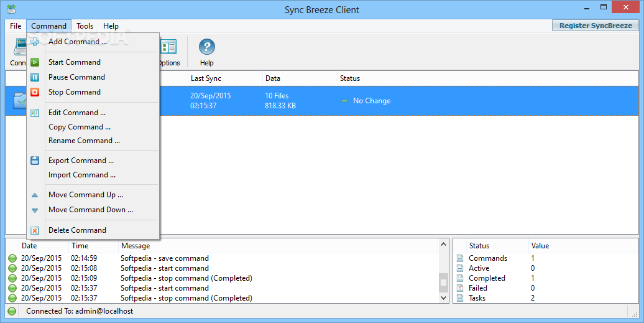Click the Active row icon in status panel
Screen dimensions: 644x323
pyautogui.click(x=461, y=268)
